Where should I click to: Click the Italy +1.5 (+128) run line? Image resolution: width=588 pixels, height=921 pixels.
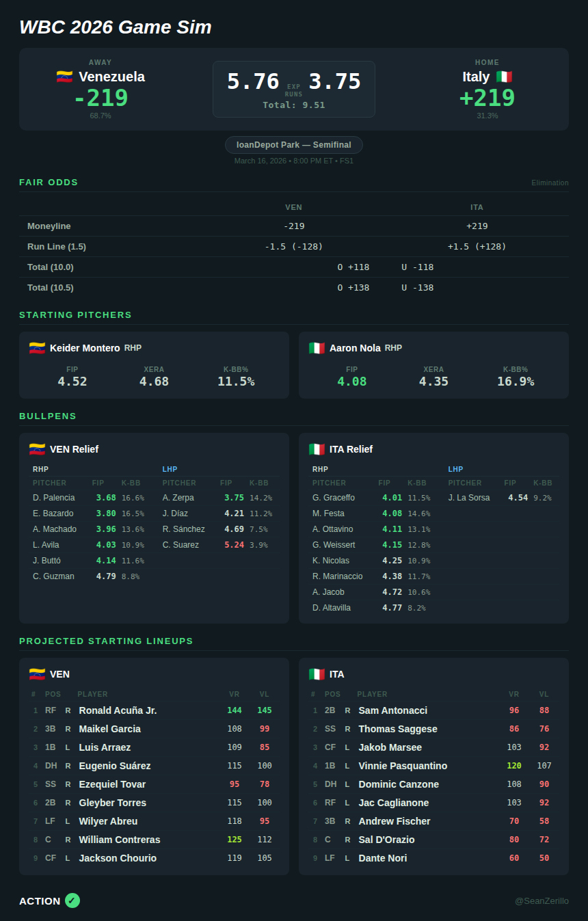(x=477, y=247)
